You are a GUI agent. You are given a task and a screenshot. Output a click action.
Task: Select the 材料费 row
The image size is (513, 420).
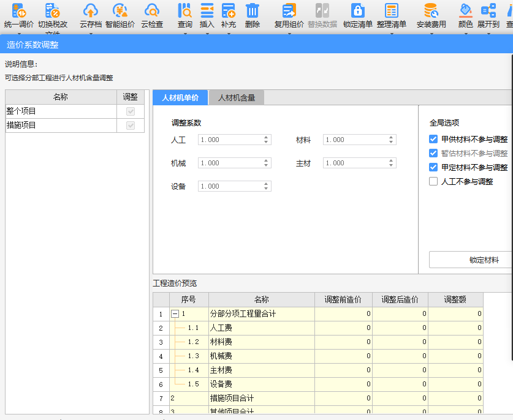click(318, 342)
